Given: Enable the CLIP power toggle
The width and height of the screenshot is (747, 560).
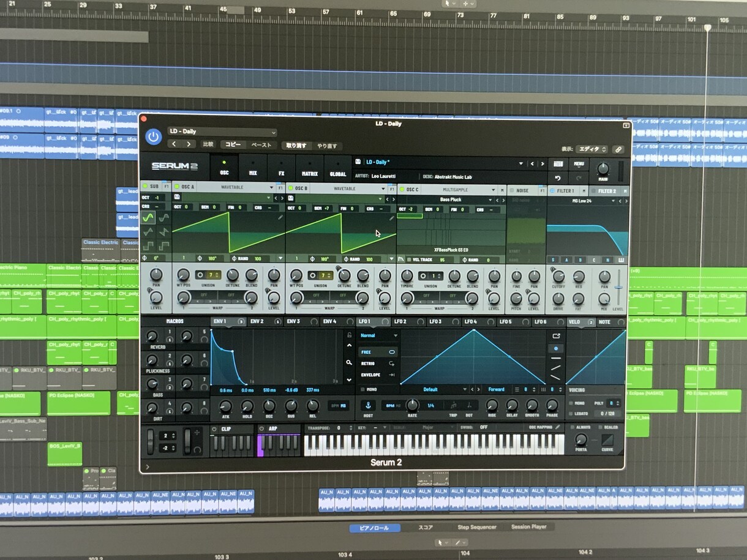Looking at the screenshot, I should pos(214,429).
